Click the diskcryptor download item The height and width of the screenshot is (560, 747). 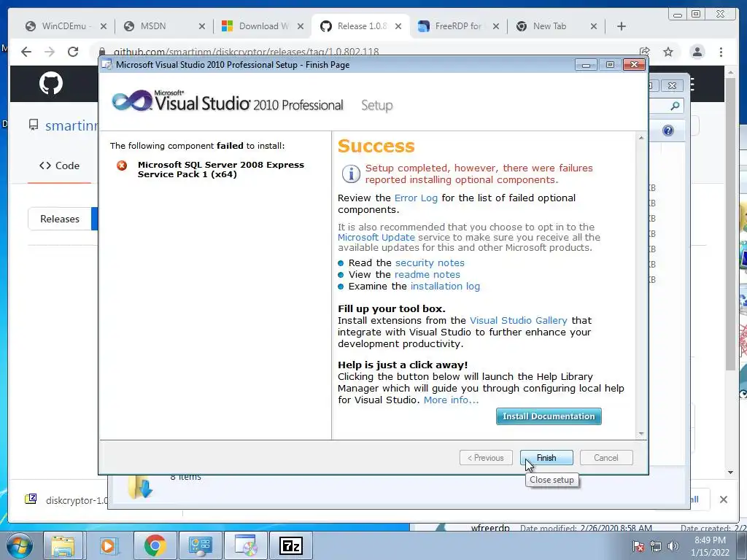(66, 500)
